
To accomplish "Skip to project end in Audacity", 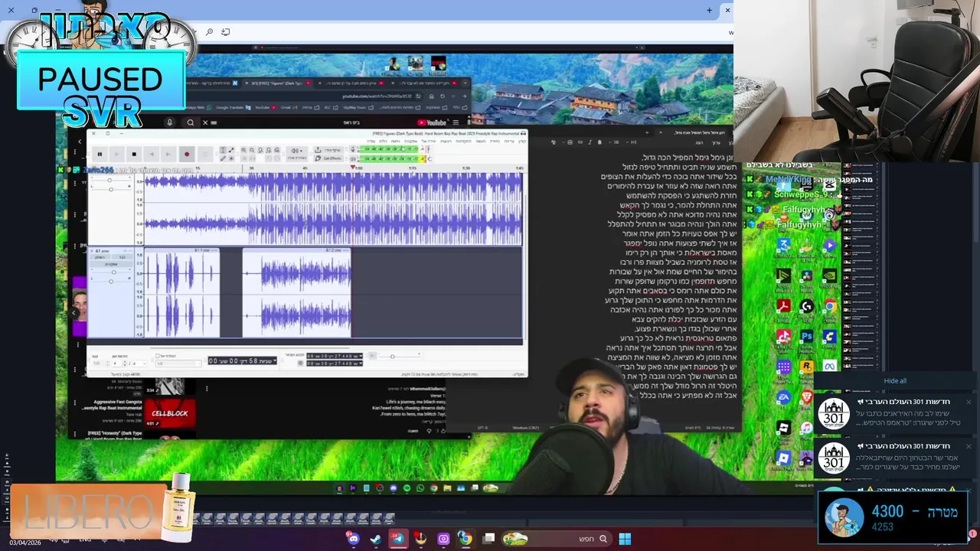I will (x=168, y=154).
